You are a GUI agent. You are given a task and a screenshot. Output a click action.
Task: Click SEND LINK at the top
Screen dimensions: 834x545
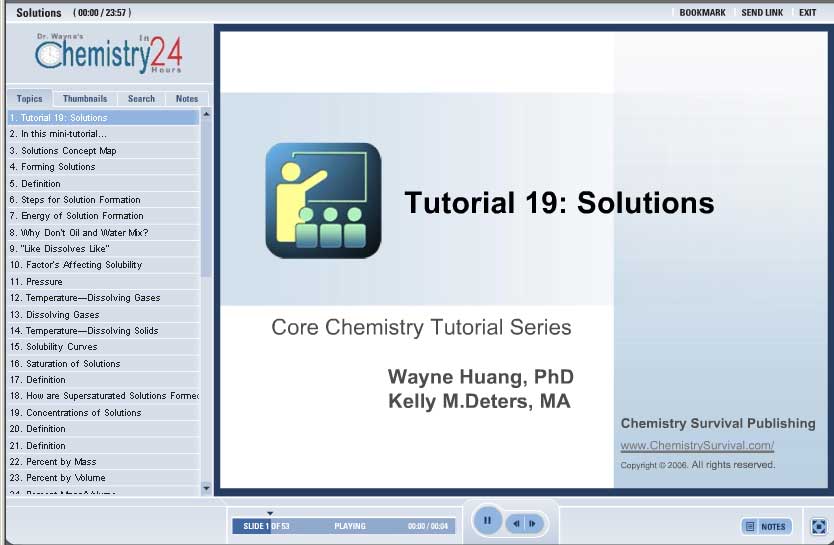pos(762,13)
